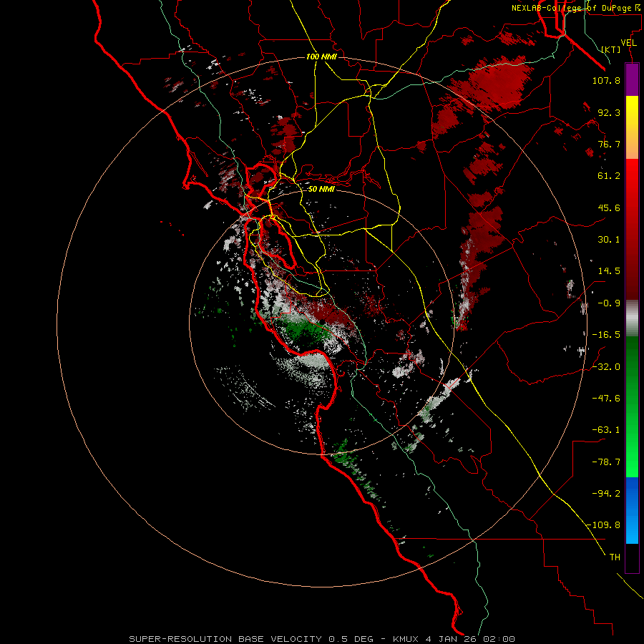
Task: Click the -63.1 velocity scale value
Action: tap(606, 430)
